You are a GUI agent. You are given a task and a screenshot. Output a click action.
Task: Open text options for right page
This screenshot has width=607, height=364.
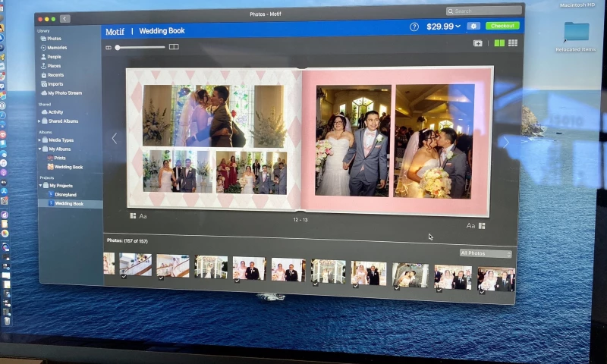point(470,226)
